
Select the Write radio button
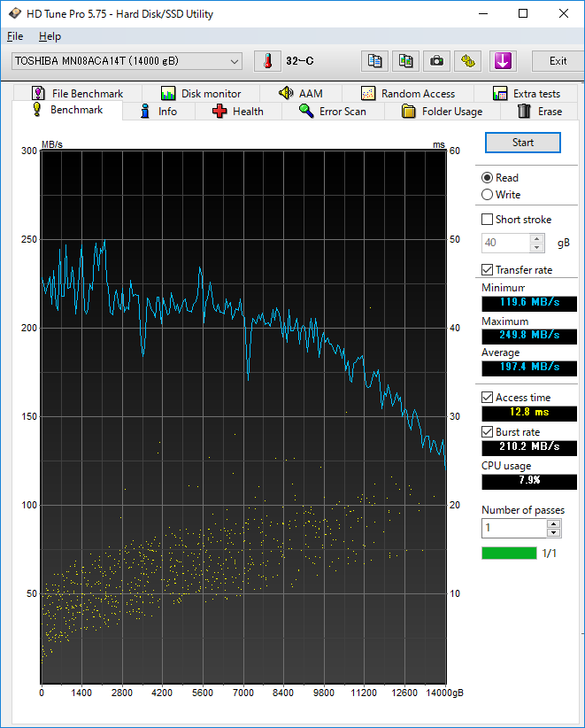(501, 195)
